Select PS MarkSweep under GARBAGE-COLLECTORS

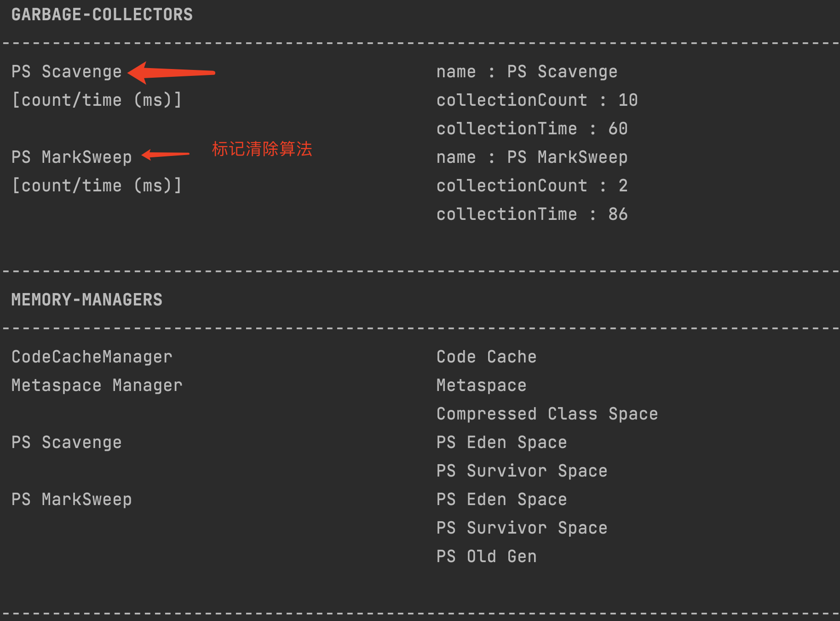(x=72, y=158)
